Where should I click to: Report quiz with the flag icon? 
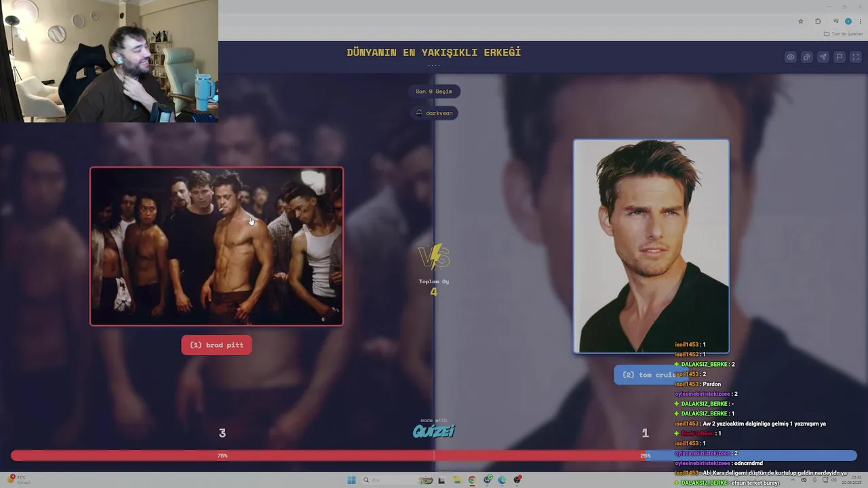coord(840,57)
